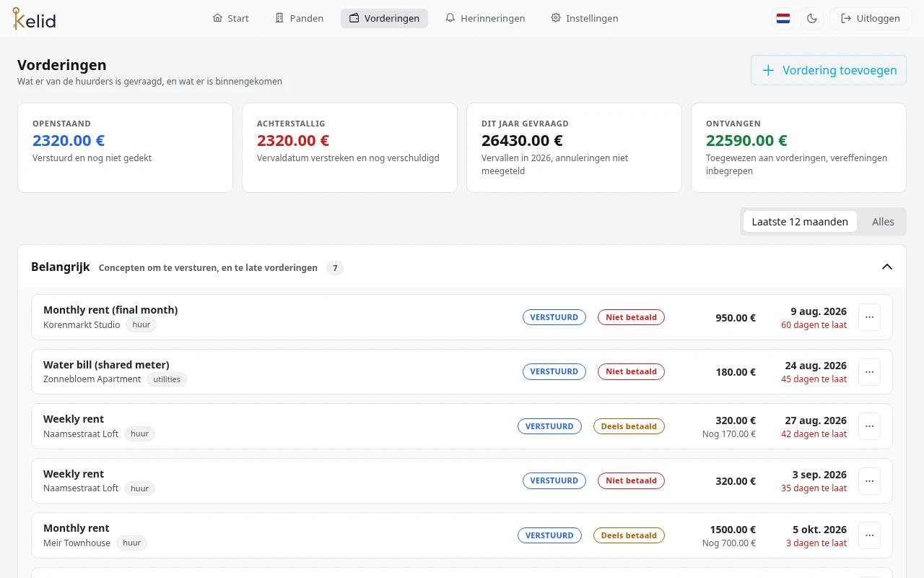This screenshot has height=578, width=924.
Task: Collapse the Belangrijk section
Action: [887, 267]
